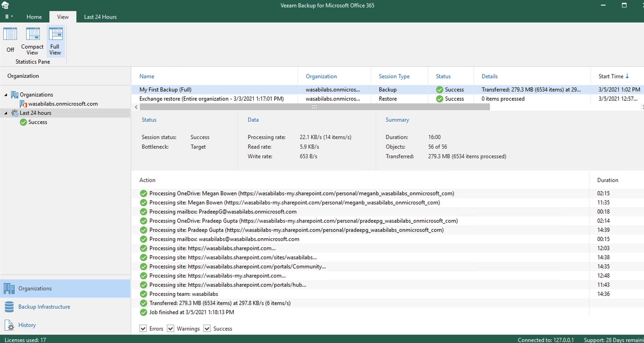Screen dimensions: 644x343
Task: Sort by Details column header
Action: coord(490,76)
